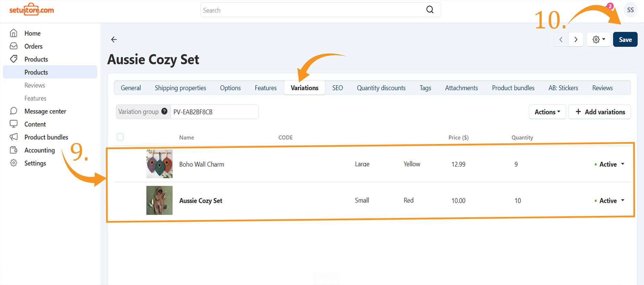Click Add variations button
The image size is (644, 285).
599,112
